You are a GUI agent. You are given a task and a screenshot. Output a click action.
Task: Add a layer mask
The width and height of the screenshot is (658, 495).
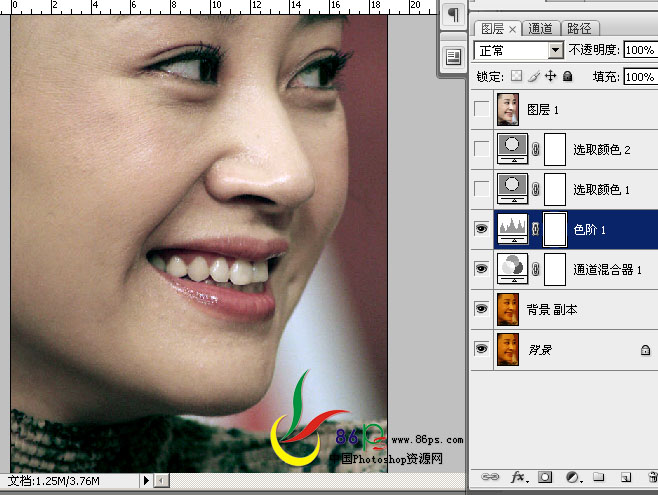click(x=545, y=477)
